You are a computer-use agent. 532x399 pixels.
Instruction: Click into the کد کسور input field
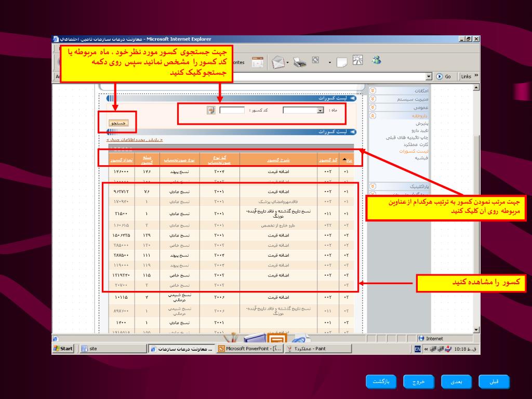(x=232, y=110)
